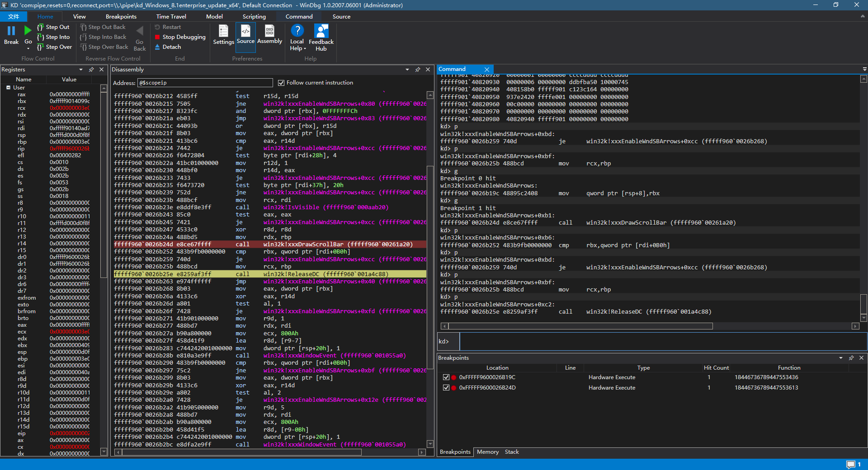Click Step Into in Flow Control
Screen dimensions: 868x470
53,37
